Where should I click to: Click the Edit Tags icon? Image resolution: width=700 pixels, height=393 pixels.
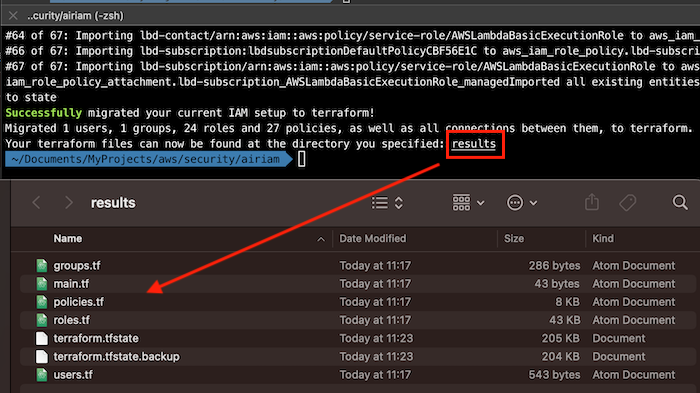coord(628,203)
